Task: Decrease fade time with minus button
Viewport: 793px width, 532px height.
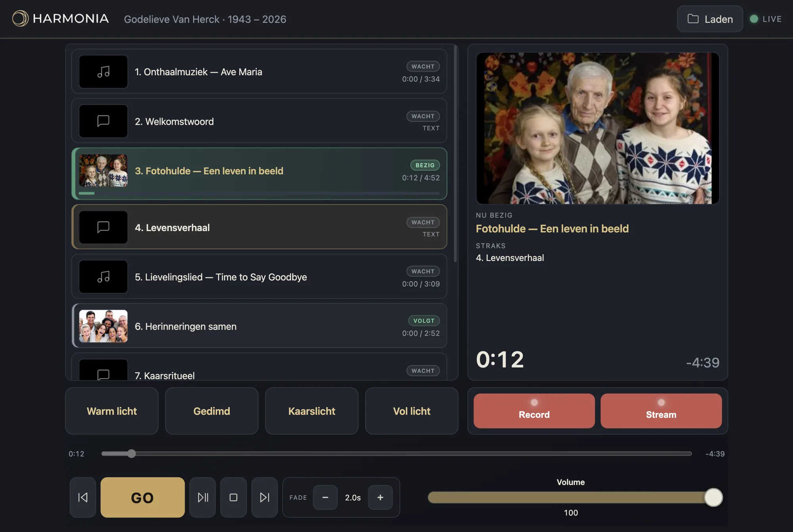Action: click(x=325, y=498)
